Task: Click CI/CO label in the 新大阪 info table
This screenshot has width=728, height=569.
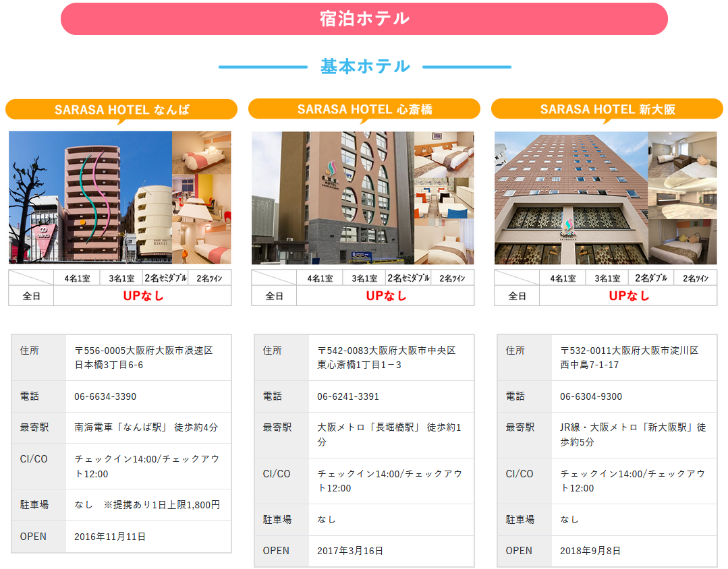Action: click(519, 474)
